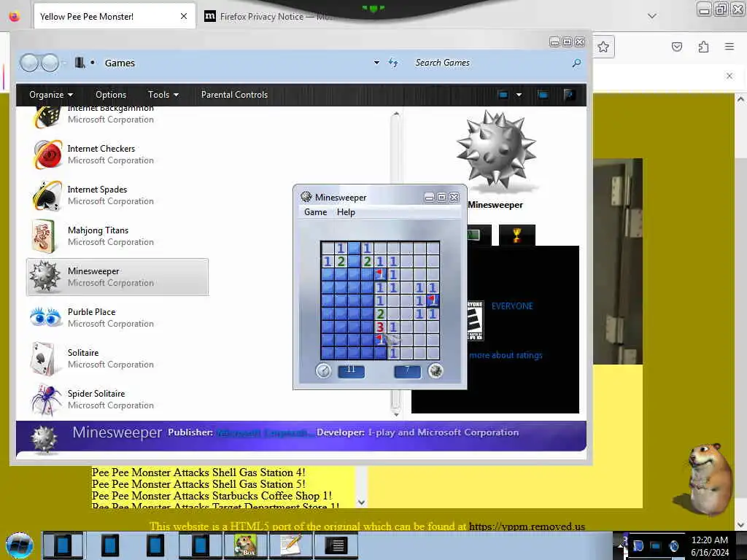This screenshot has height=560, width=747.
Task: Select Pee Pee Monster Attacks Shell Gas Station 4
Action: click(x=198, y=472)
